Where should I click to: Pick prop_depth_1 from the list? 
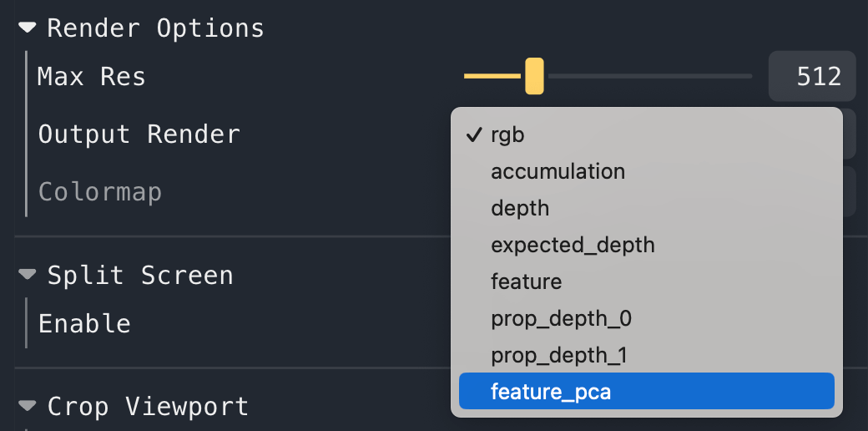[x=558, y=355]
